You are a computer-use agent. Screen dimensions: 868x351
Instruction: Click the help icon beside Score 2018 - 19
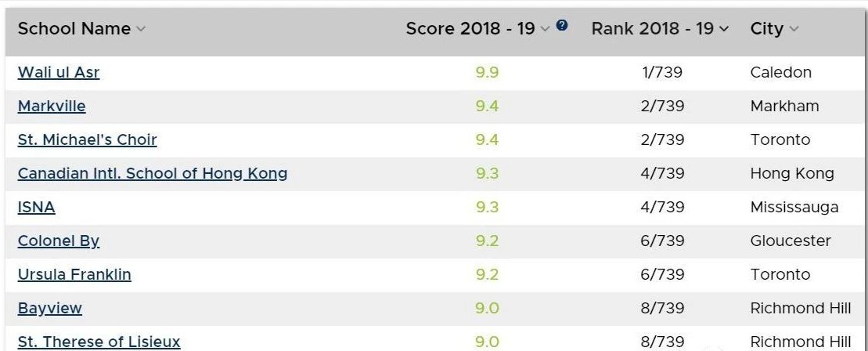[562, 25]
